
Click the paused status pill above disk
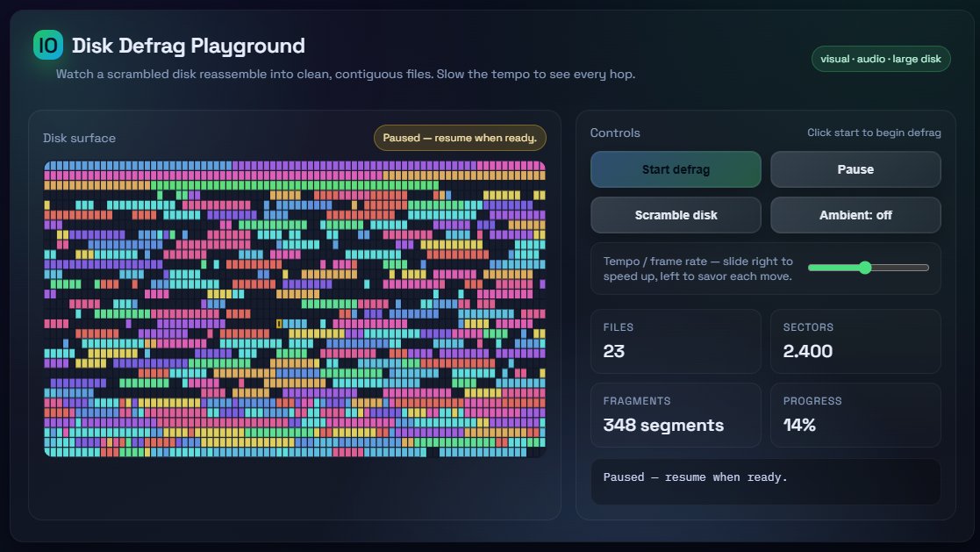coord(460,138)
